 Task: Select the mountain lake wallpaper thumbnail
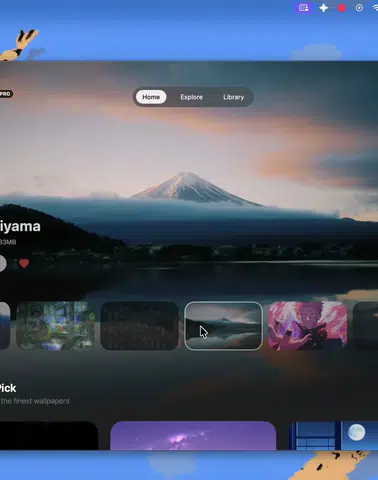click(x=223, y=326)
